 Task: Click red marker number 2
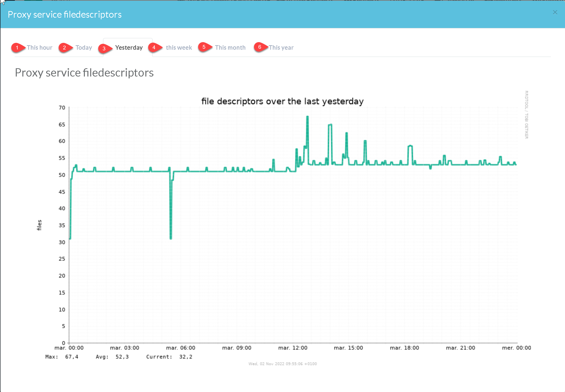[x=64, y=48]
